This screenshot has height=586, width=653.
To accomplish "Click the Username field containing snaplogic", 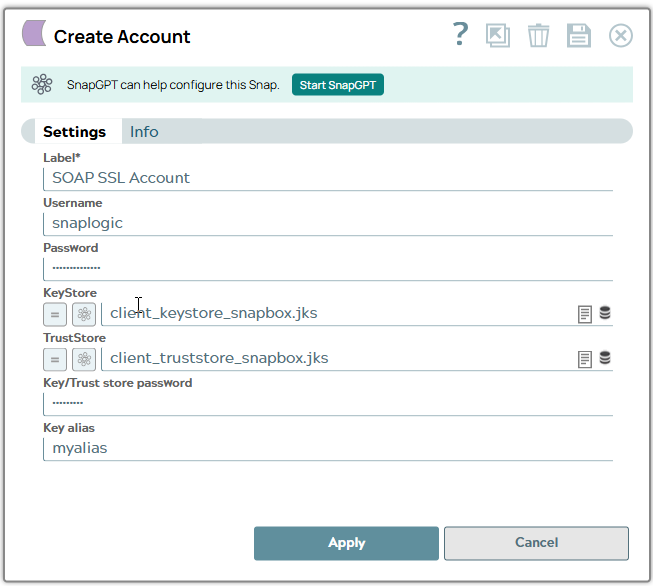I will 328,224.
